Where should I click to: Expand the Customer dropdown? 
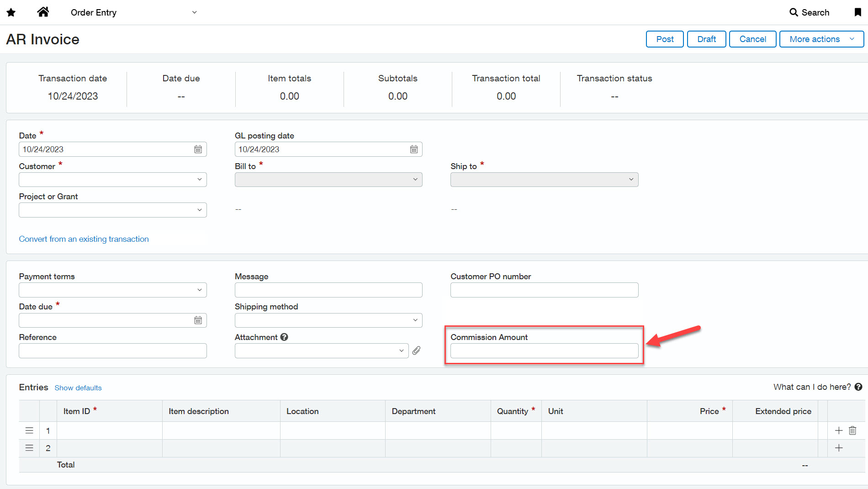pos(199,180)
